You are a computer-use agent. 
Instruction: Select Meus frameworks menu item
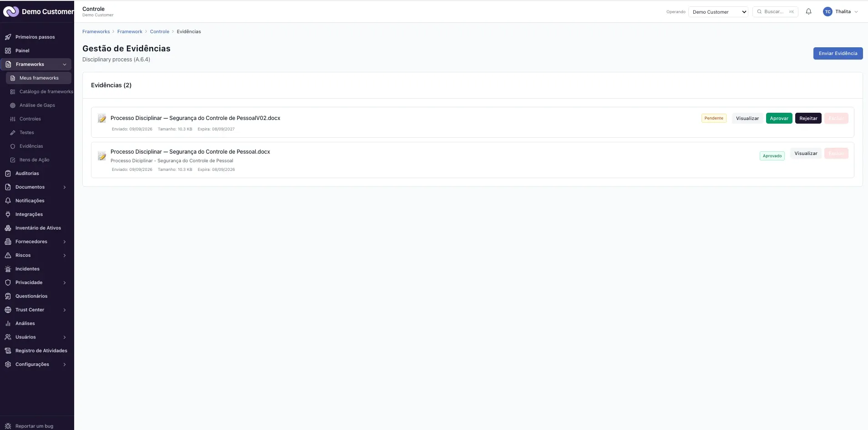pyautogui.click(x=39, y=78)
